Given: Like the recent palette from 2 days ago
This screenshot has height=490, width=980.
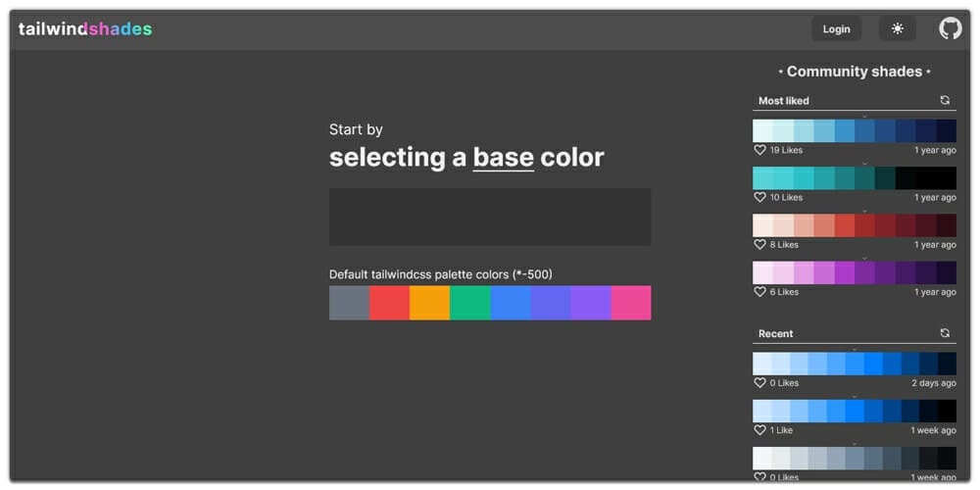Looking at the screenshot, I should [x=759, y=383].
